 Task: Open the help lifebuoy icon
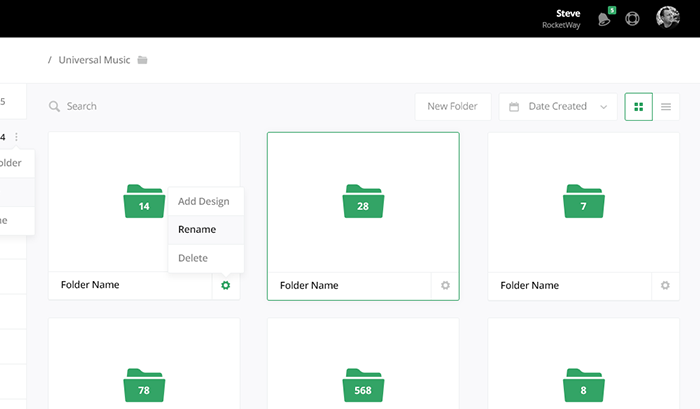(632, 19)
